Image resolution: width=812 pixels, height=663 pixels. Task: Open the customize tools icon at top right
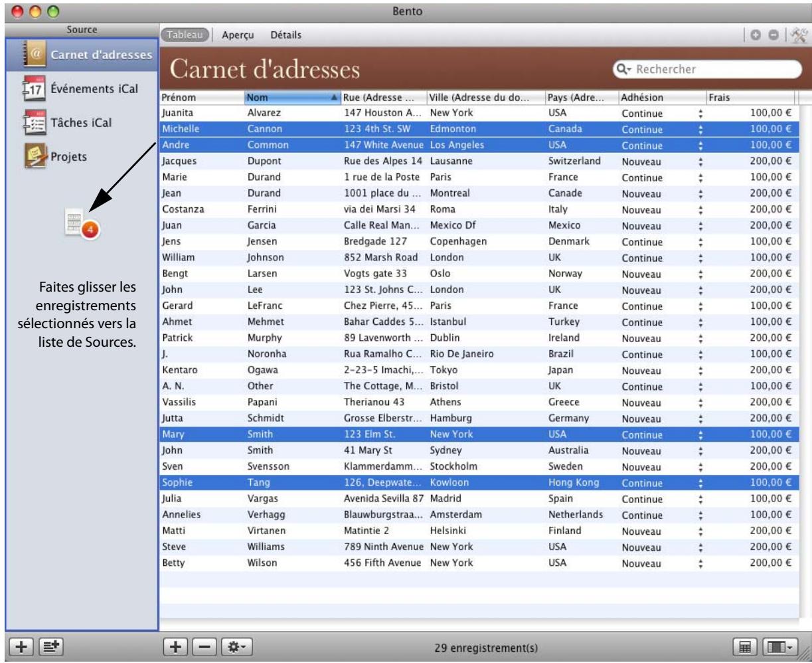pos(799,35)
